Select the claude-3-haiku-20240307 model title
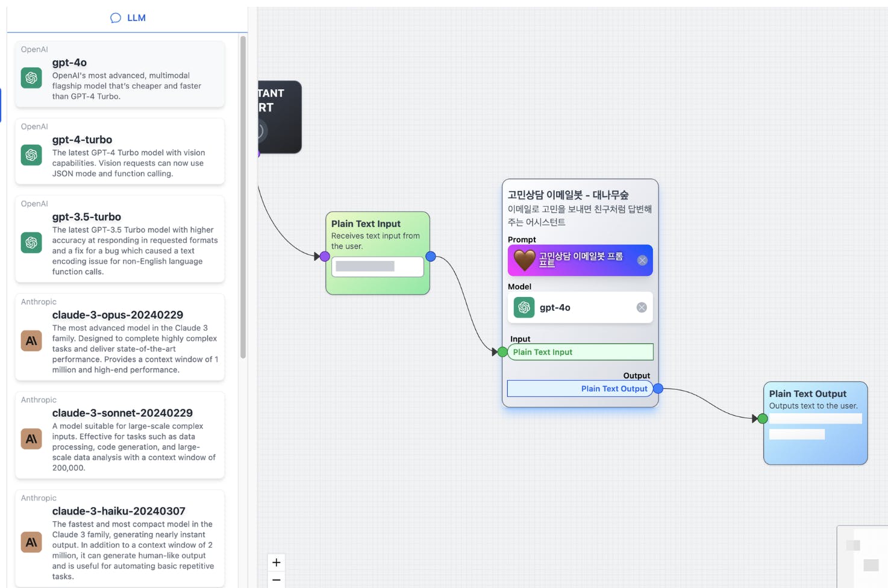Image resolution: width=888 pixels, height=588 pixels. tap(119, 511)
